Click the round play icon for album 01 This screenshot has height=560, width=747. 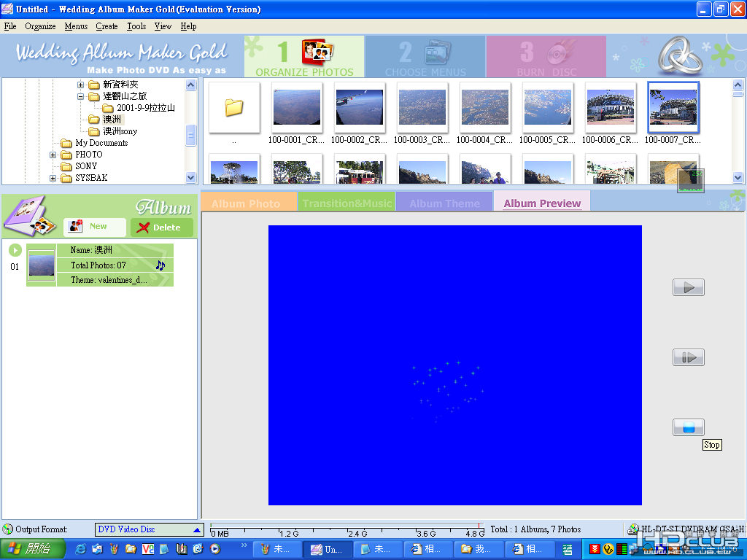pyautogui.click(x=15, y=250)
